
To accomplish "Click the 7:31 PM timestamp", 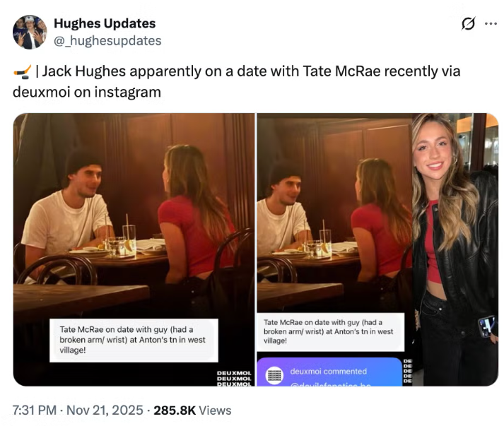I will [36, 410].
